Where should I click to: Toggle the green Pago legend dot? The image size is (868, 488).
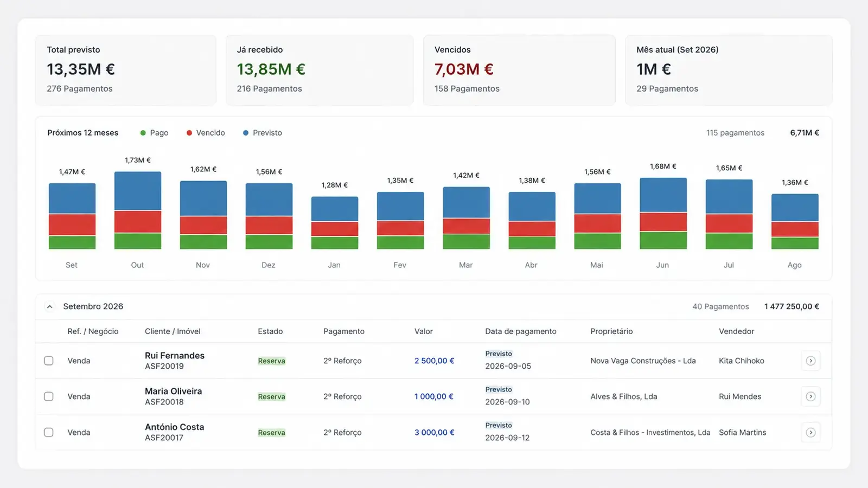coord(143,133)
